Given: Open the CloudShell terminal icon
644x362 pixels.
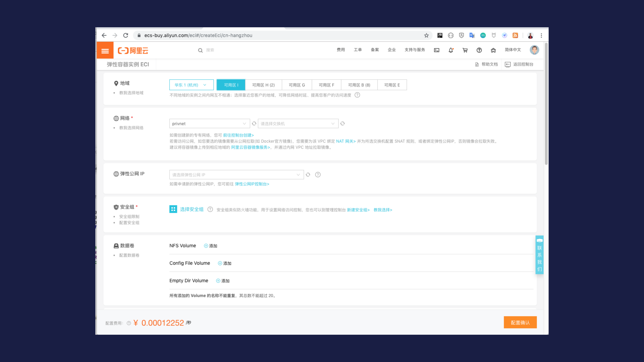Looking at the screenshot, I should click(437, 50).
